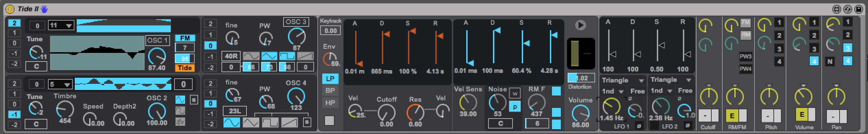Click the OSC 1 waveform display
This screenshot has width=868, height=134.
[x=97, y=53]
